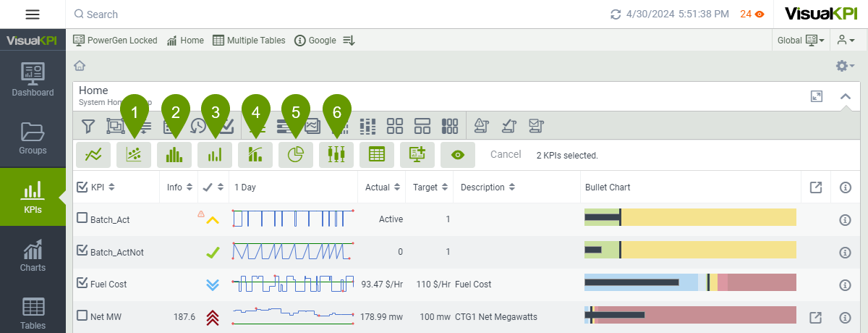The height and width of the screenshot is (333, 868).
Task: Open the Global profile dropdown
Action: pos(801,41)
